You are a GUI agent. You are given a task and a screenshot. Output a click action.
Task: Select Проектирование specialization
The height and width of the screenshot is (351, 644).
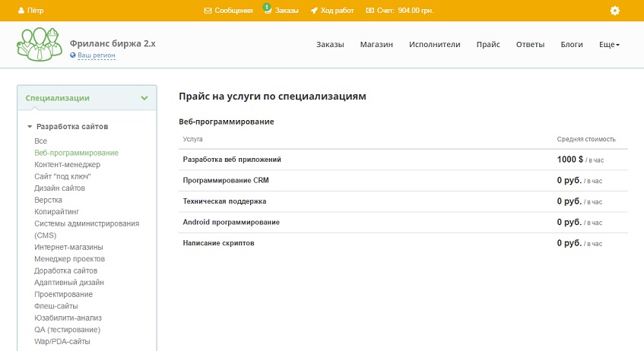(x=63, y=294)
